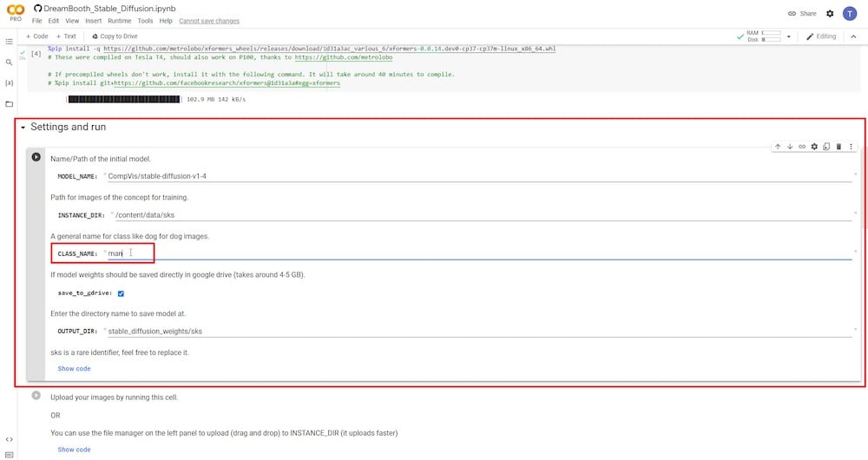868x460 pixels.
Task: Open the variables inspector sidebar icon
Action: coord(9,83)
